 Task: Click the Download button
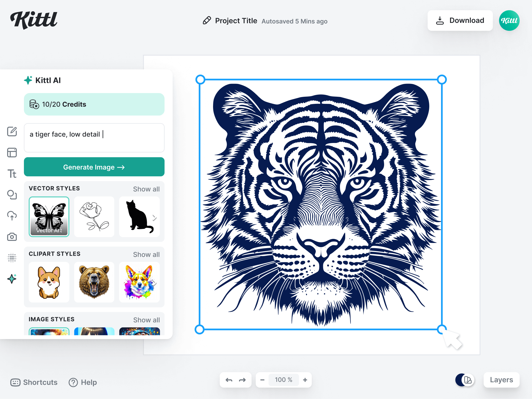[460, 21]
